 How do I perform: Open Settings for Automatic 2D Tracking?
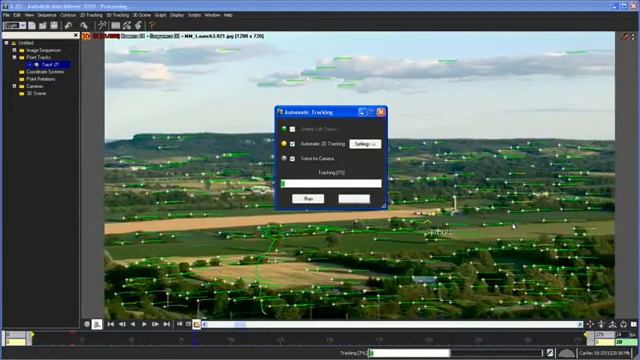365,144
